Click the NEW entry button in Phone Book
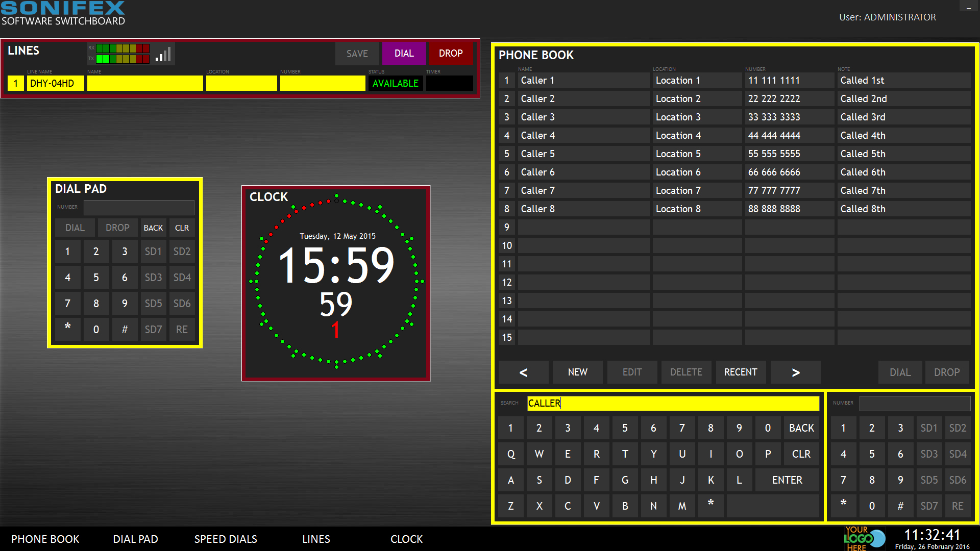This screenshot has height=551, width=980. point(578,372)
